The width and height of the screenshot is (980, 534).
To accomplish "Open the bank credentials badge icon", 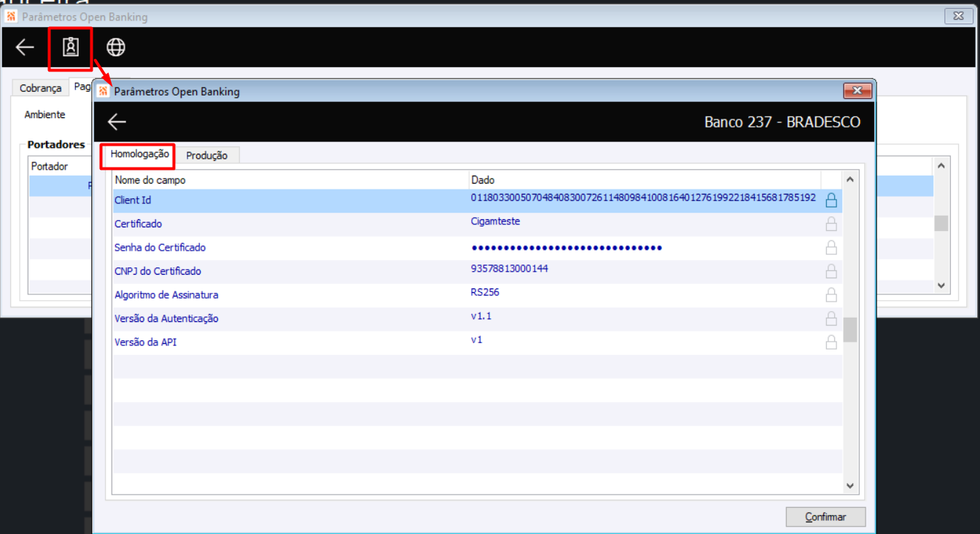I will [x=70, y=47].
